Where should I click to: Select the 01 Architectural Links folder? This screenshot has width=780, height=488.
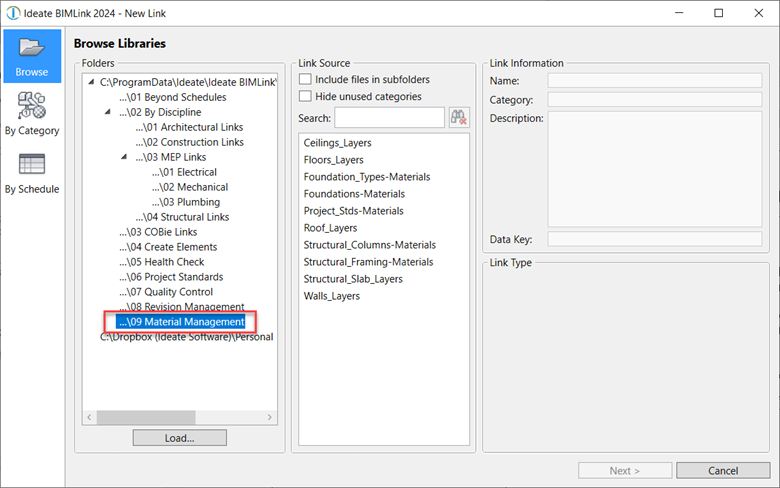click(x=189, y=127)
